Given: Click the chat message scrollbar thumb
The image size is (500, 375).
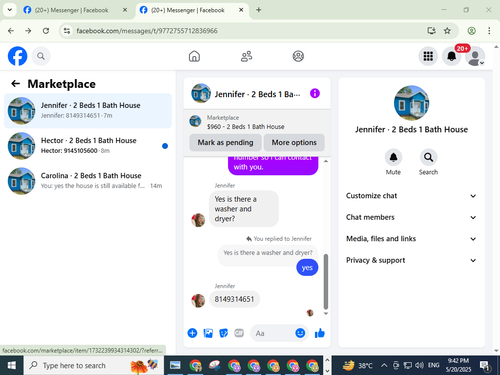Looking at the screenshot, I should (x=326, y=282).
